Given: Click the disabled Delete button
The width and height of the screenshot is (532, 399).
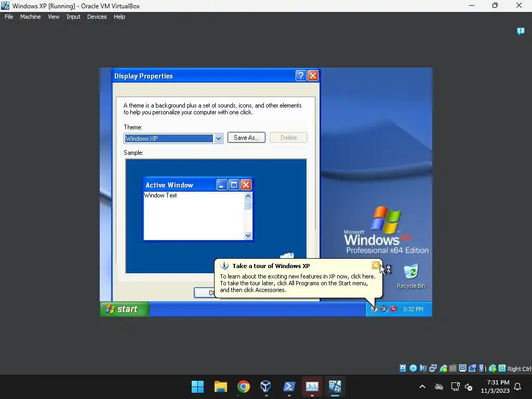Looking at the screenshot, I should [x=288, y=137].
